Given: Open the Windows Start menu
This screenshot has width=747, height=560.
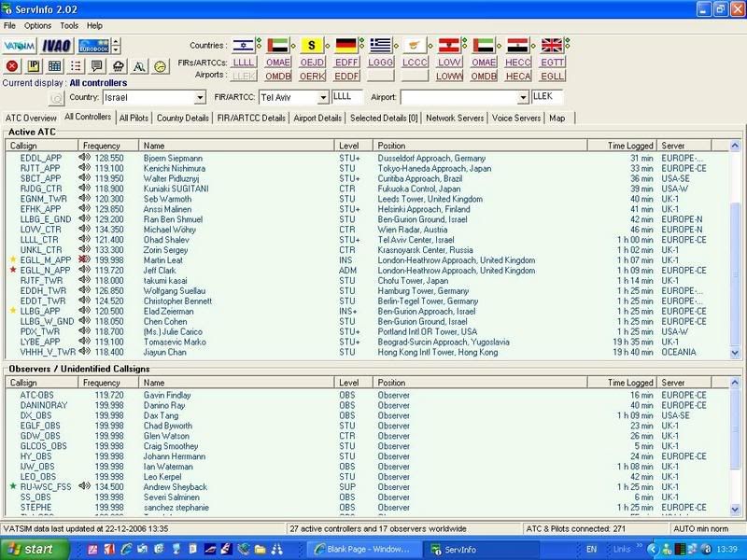Looking at the screenshot, I should point(28,549).
